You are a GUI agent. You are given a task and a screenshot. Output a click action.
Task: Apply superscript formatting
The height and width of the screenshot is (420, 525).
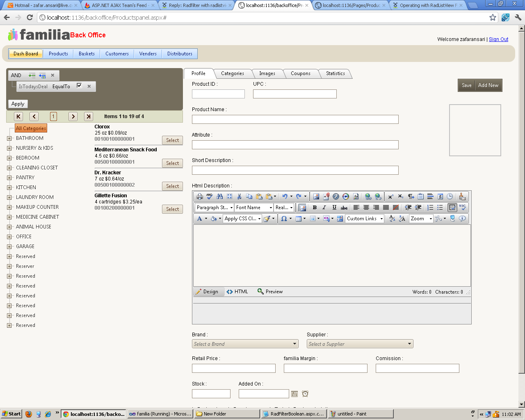[391, 196]
